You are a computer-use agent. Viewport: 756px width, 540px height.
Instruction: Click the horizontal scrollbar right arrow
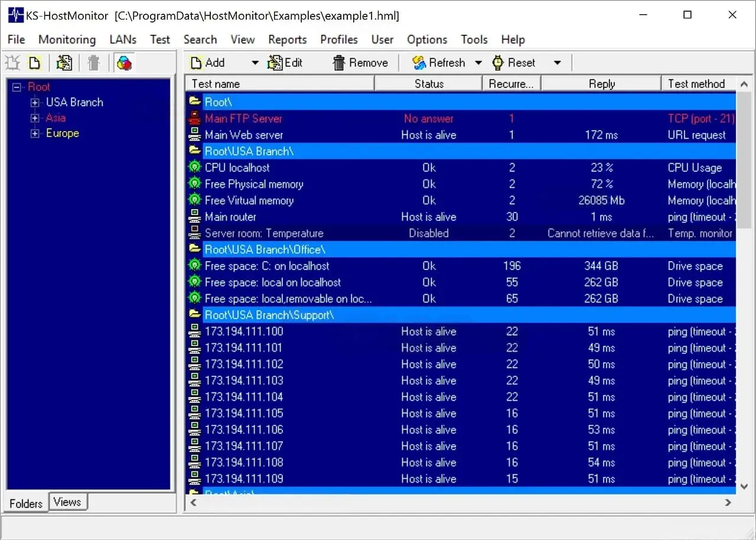click(x=728, y=502)
